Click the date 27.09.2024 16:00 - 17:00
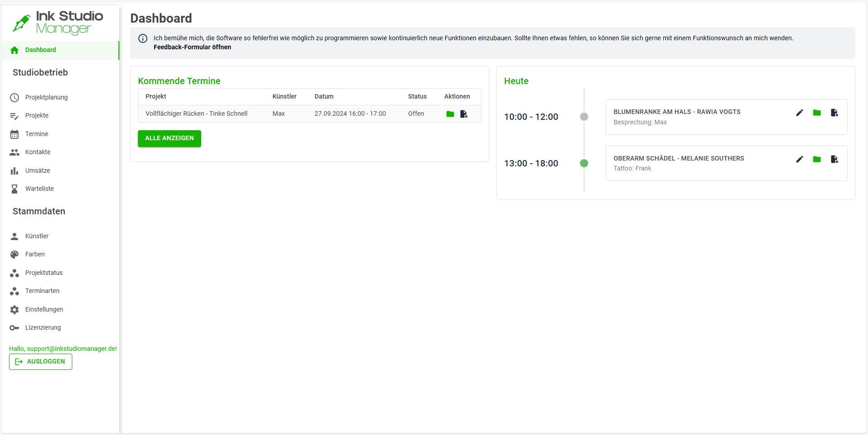The height and width of the screenshot is (435, 868). (x=350, y=114)
